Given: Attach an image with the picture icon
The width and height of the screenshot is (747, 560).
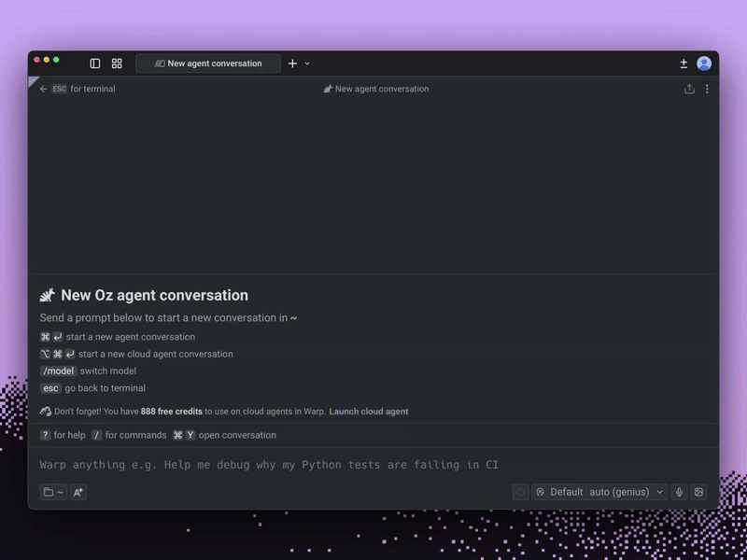Looking at the screenshot, I should pyautogui.click(x=698, y=492).
